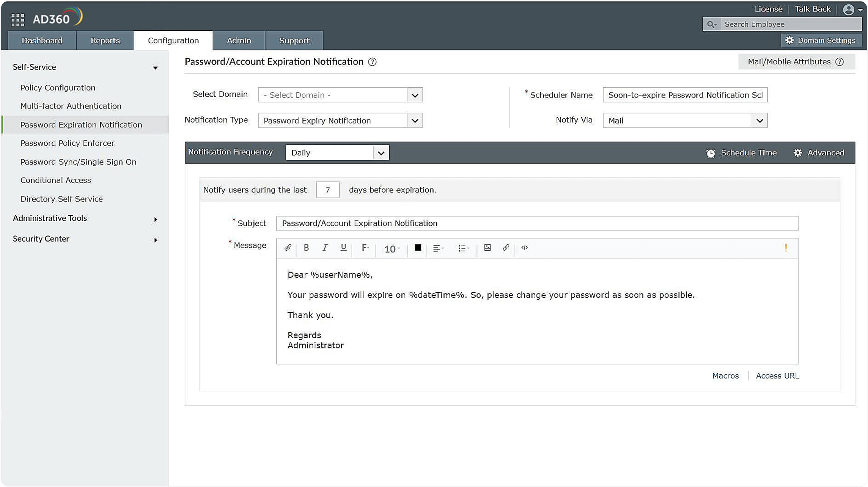The width and height of the screenshot is (868, 487).
Task: Open help icon next to page title
Action: coord(372,62)
